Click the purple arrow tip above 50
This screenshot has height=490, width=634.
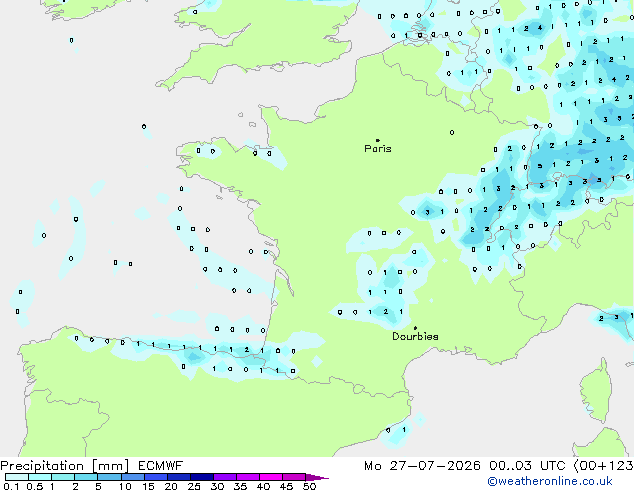pos(317,477)
